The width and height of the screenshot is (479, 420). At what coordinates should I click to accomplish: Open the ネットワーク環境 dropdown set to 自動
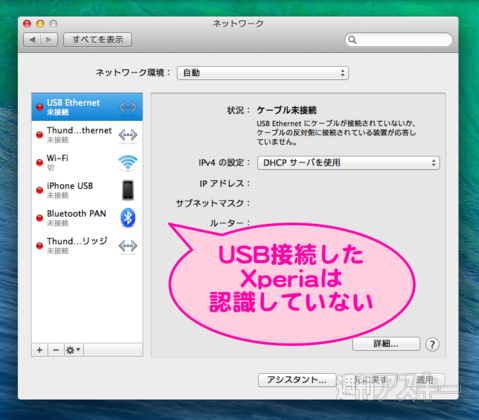pyautogui.click(x=263, y=73)
